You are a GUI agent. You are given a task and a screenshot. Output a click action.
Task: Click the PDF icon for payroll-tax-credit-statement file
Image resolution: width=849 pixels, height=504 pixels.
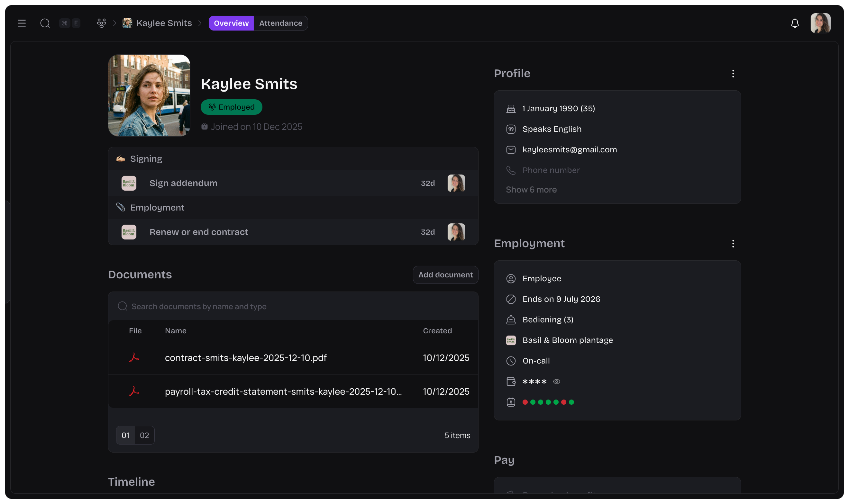click(x=134, y=391)
